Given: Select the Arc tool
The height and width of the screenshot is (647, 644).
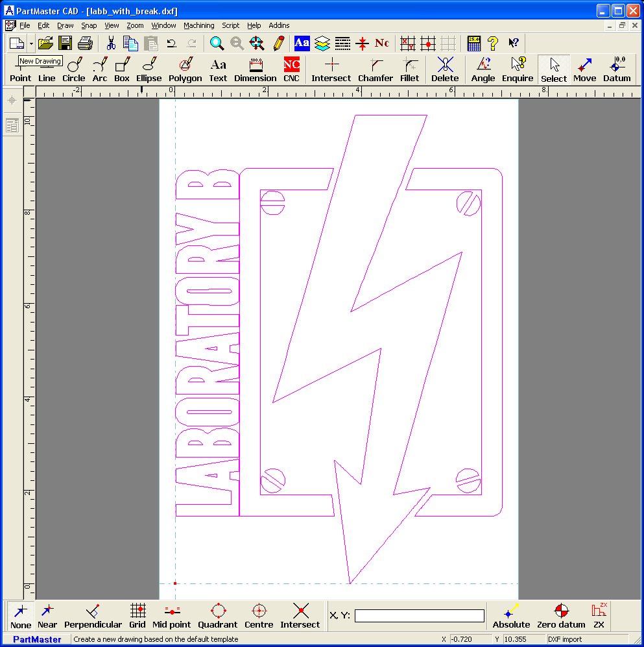Looking at the screenshot, I should (x=100, y=69).
